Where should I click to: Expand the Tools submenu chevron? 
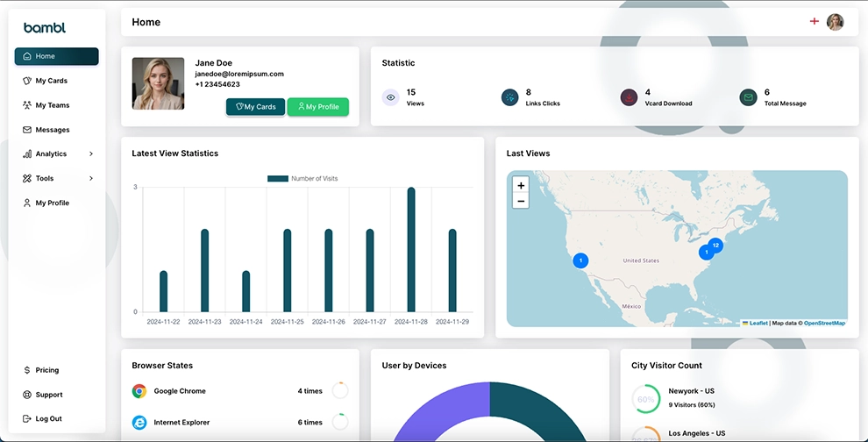(91, 178)
